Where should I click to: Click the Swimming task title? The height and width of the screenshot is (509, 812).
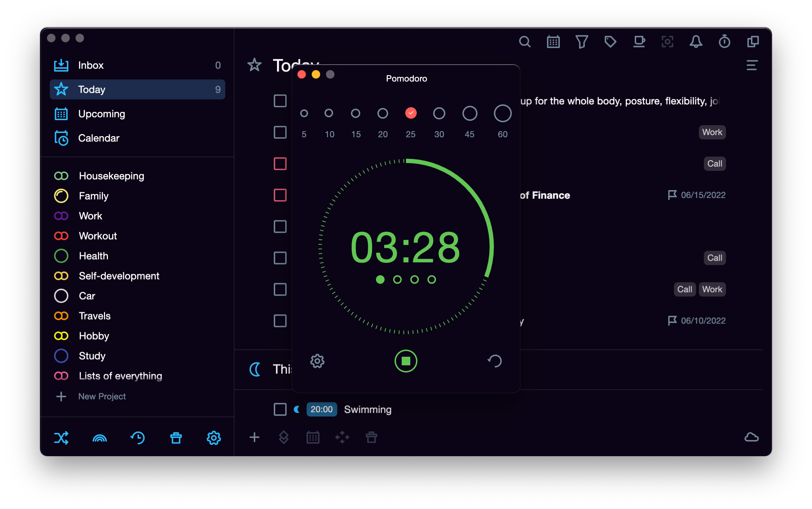click(x=368, y=409)
